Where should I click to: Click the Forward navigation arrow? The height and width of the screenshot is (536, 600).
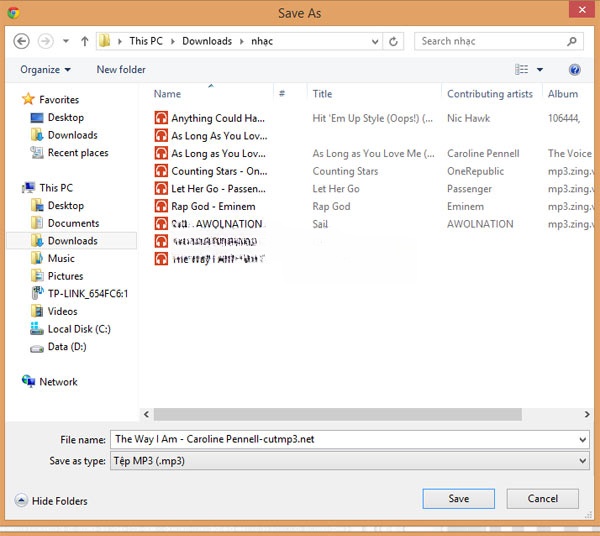point(45,41)
